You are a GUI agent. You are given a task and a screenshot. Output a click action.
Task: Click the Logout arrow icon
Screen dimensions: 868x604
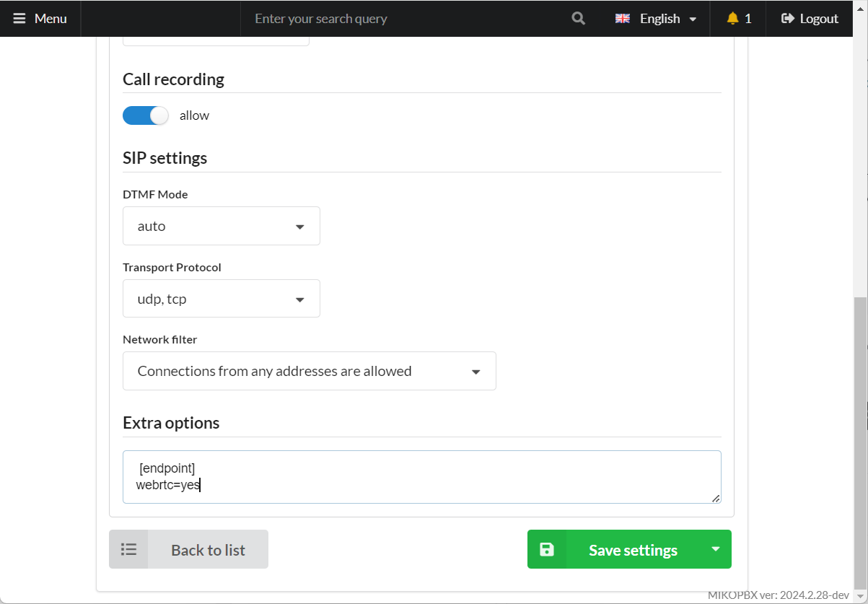pyautogui.click(x=788, y=19)
